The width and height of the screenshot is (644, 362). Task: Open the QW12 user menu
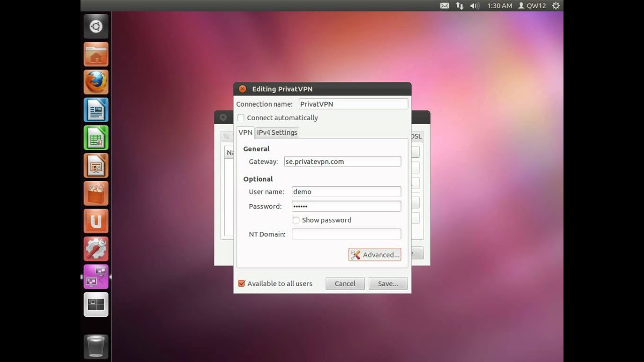532,6
